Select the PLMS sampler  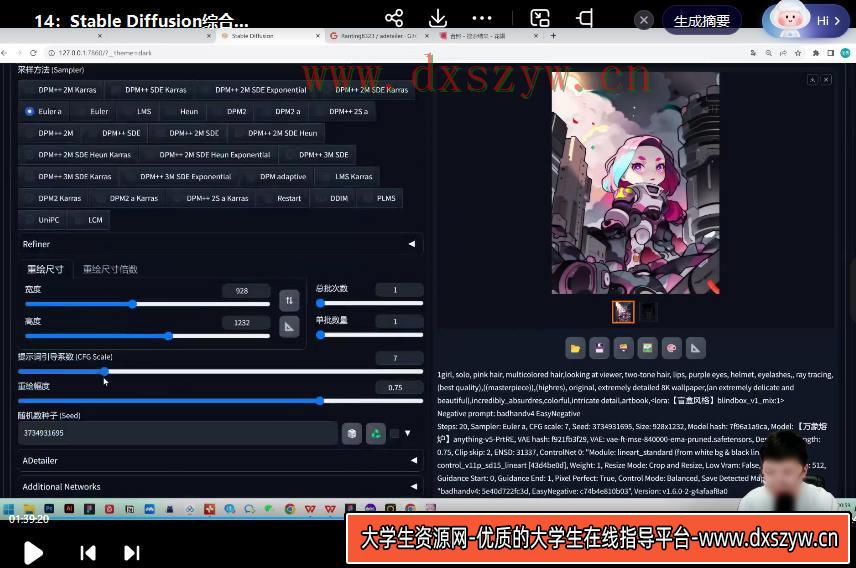click(x=381, y=198)
